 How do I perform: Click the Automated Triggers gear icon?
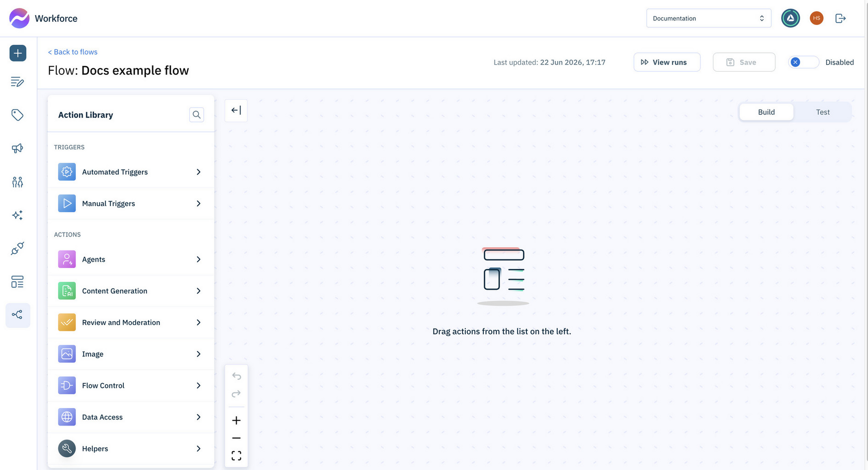[x=67, y=172]
